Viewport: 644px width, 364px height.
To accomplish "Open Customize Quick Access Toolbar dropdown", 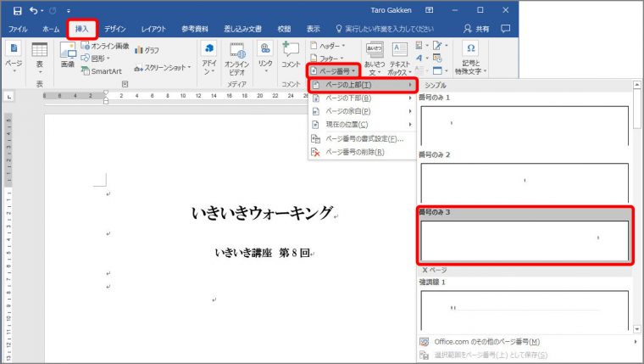I will 68,11.
